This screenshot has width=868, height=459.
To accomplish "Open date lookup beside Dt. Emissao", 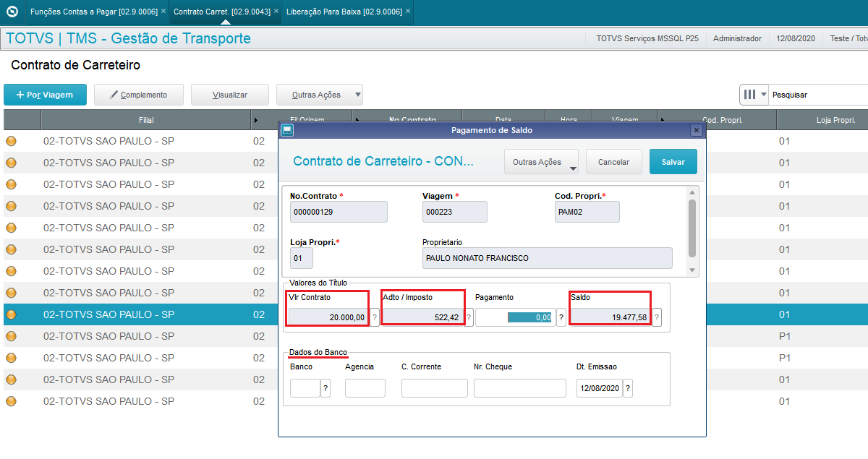I will point(628,388).
